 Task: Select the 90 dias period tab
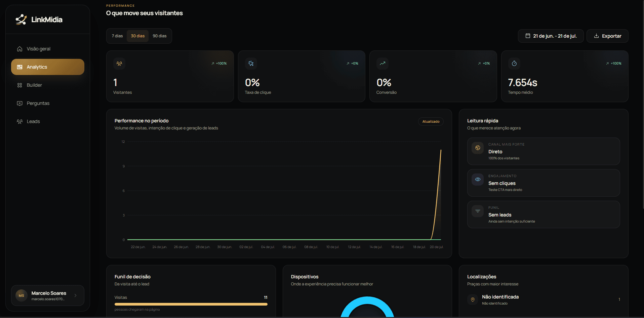click(160, 36)
